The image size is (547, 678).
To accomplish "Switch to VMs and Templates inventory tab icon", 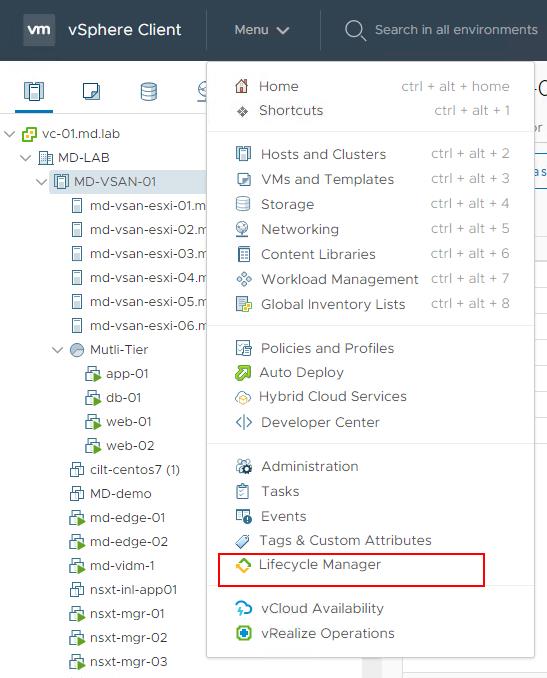I will [91, 92].
